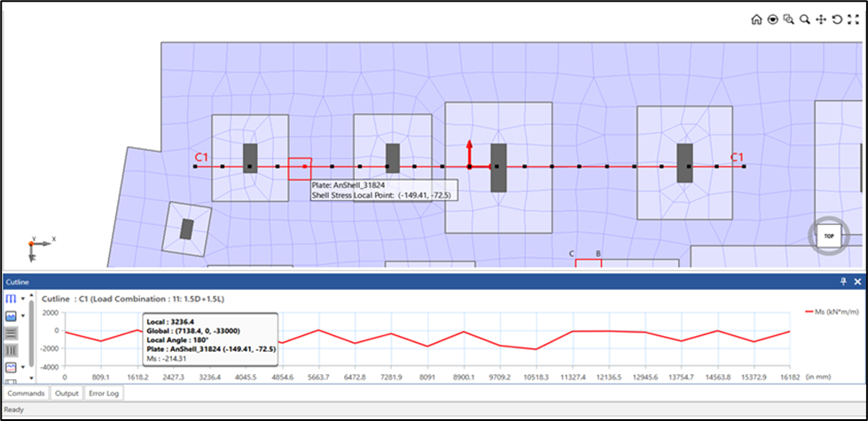Viewport: 868px width, 421px height.
Task: Activate the pan move tool
Action: coord(821,19)
